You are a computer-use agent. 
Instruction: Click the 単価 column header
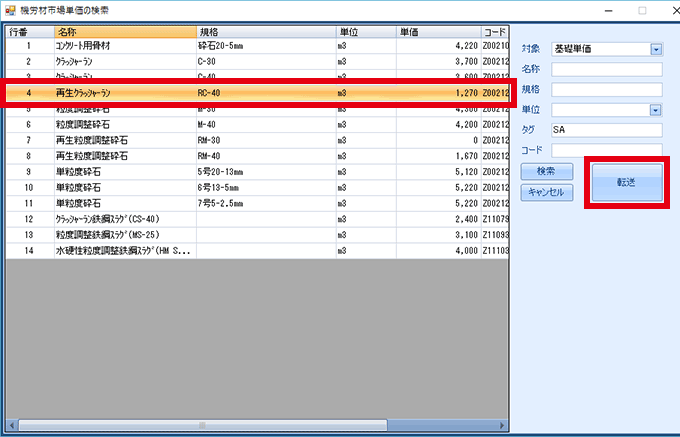pos(435,31)
